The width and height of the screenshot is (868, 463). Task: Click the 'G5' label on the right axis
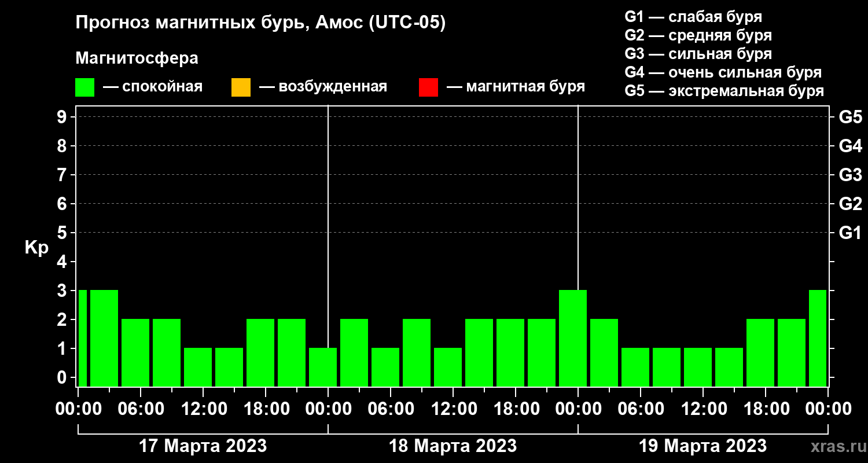click(x=850, y=117)
